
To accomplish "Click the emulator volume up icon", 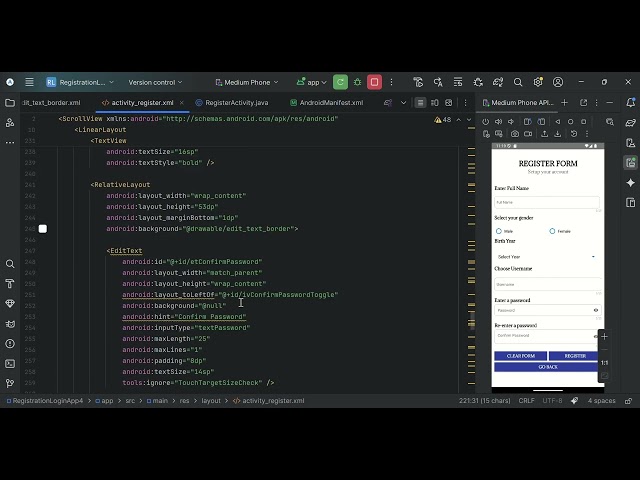I will (x=498, y=122).
